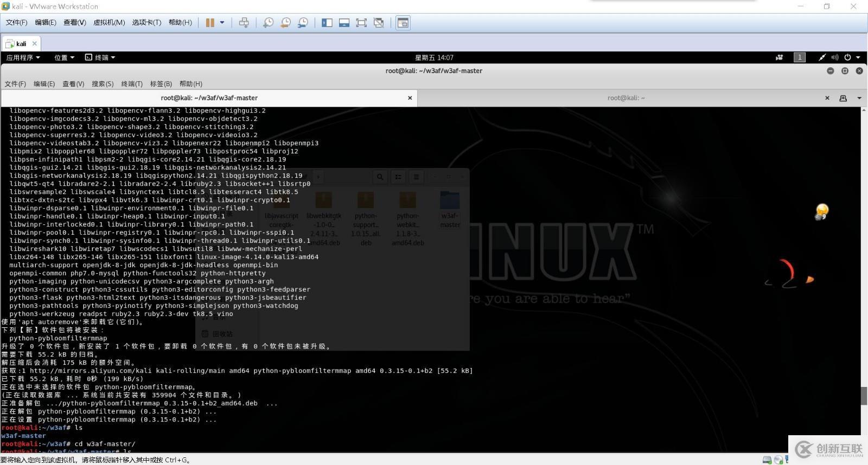Take a snapshot of the VM
Image resolution: width=868 pixels, height=465 pixels.
click(x=268, y=23)
